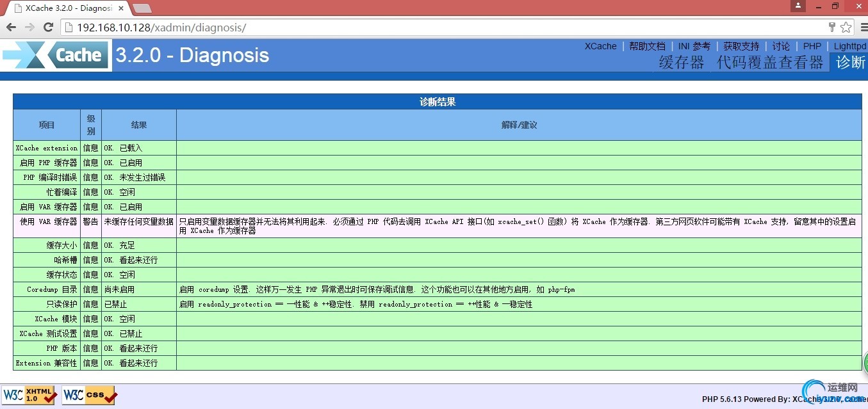Switch to the 诊断 tab
868x409 pixels.
pos(851,62)
